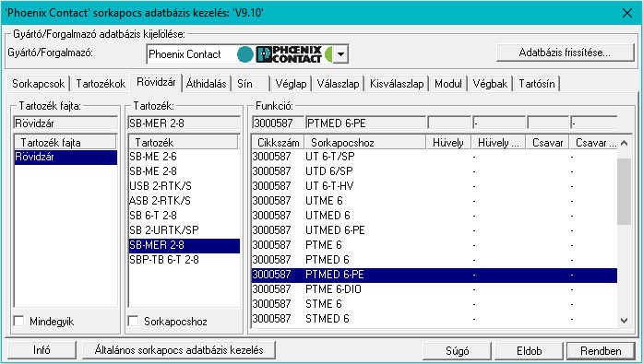The image size is (643, 364).
Task: Click Adatbázis frissítése button
Action: pos(566,53)
